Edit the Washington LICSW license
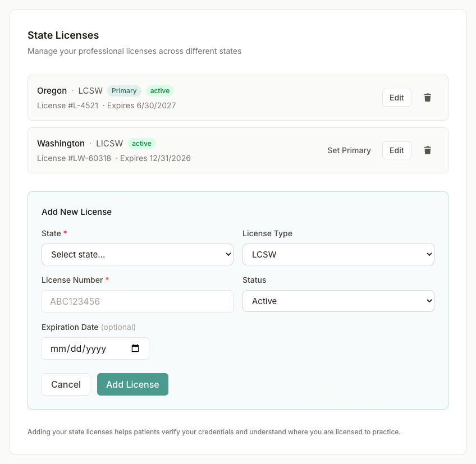 [x=396, y=150]
